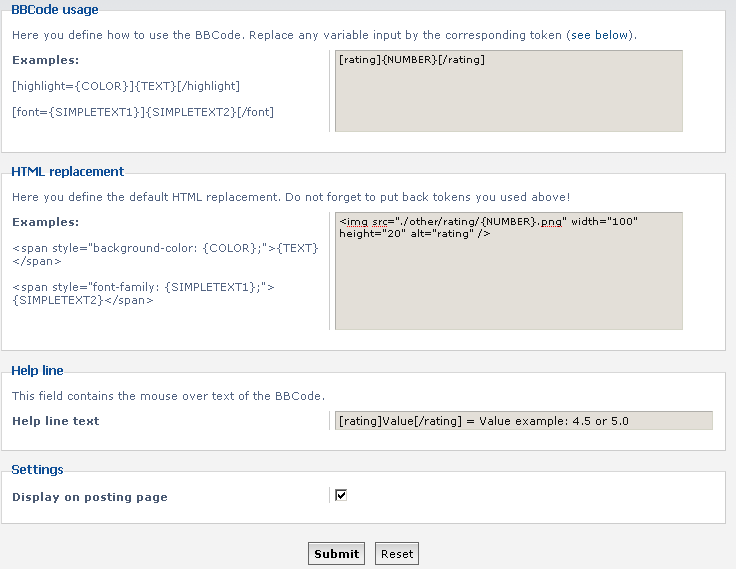This screenshot has height=569, width=736.
Task: Click the highlight BBCode example text
Action: click(126, 86)
